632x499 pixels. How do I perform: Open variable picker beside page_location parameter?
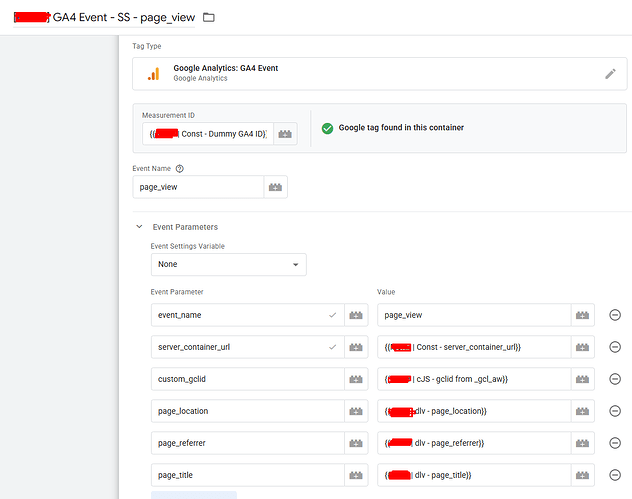coord(356,411)
